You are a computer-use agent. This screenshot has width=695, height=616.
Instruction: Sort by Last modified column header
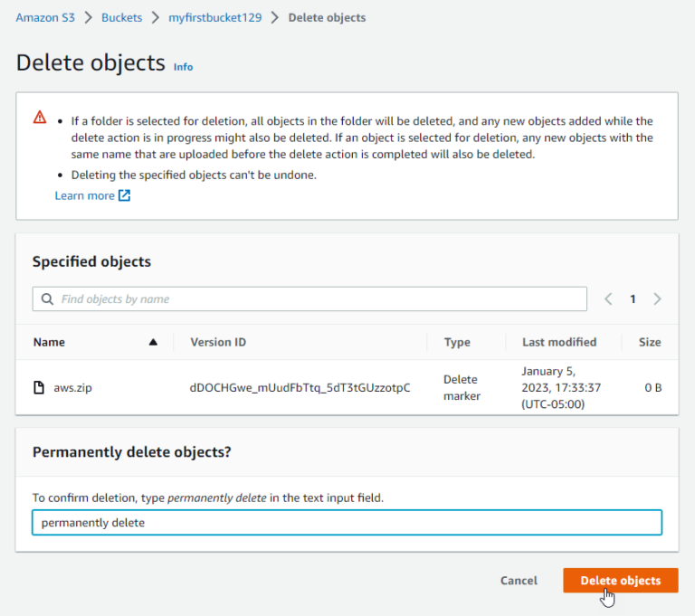click(559, 343)
